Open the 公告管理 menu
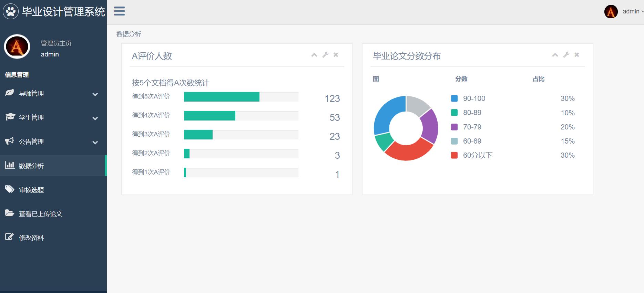 [x=53, y=142]
